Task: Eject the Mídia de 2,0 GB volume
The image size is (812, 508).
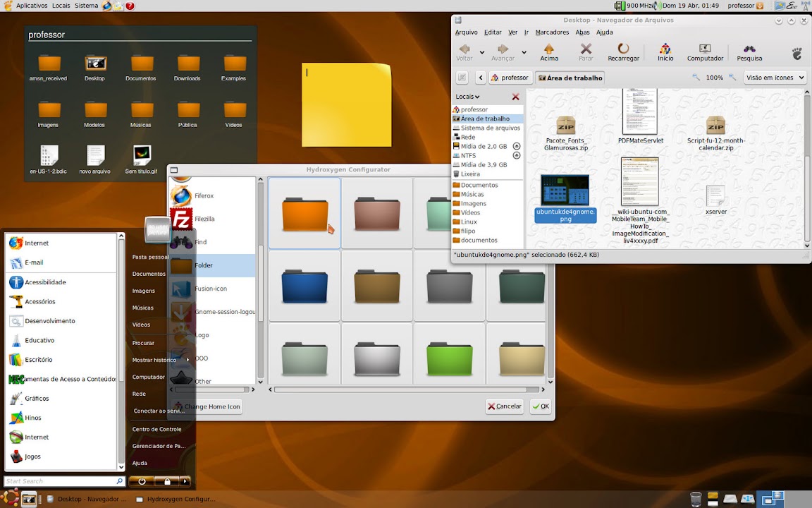Action: [516, 146]
